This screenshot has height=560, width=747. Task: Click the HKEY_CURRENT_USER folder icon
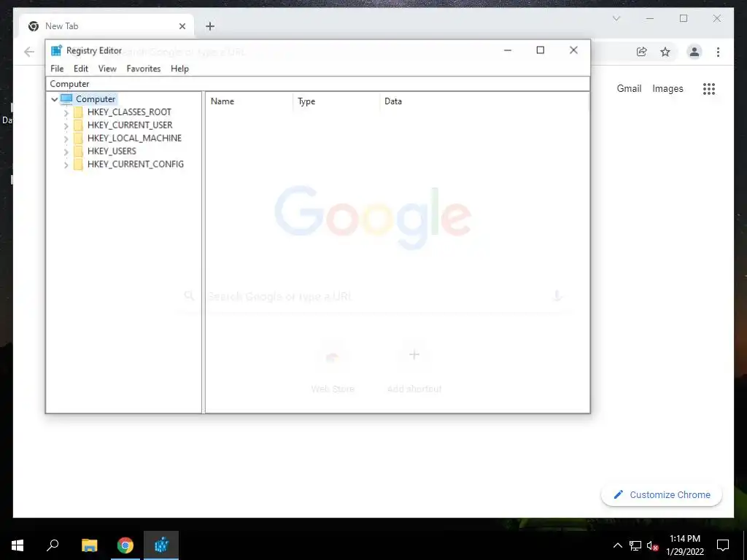coord(78,125)
